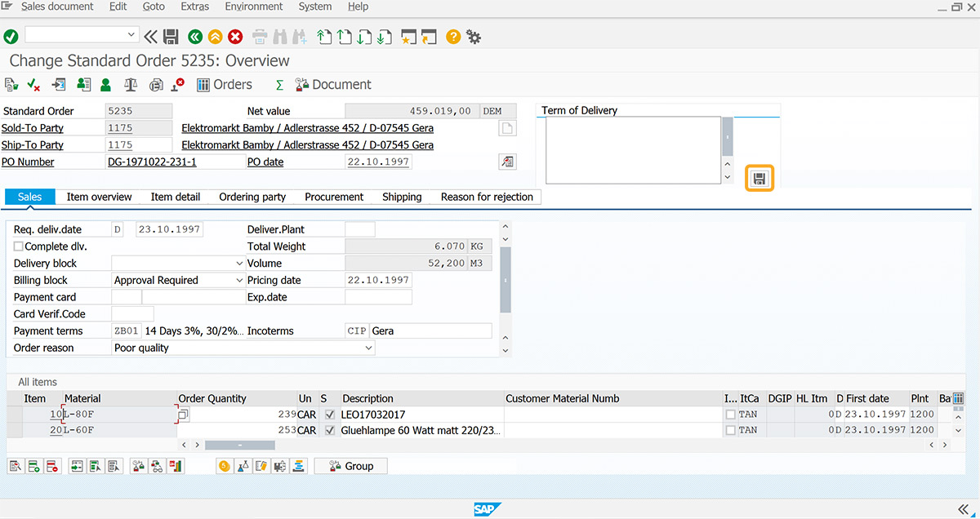This screenshot has height=519, width=980.
Task: Toggle the S checkbox for item 10
Action: click(330, 415)
